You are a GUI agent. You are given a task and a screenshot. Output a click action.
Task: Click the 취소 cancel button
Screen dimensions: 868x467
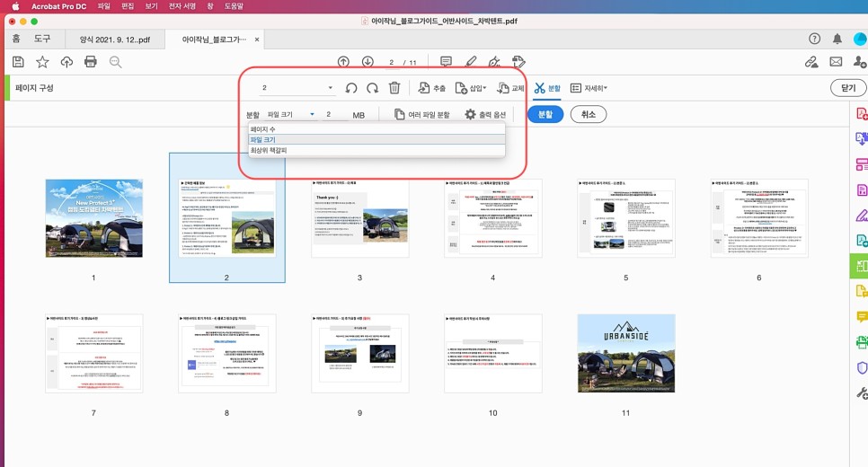pyautogui.click(x=589, y=115)
